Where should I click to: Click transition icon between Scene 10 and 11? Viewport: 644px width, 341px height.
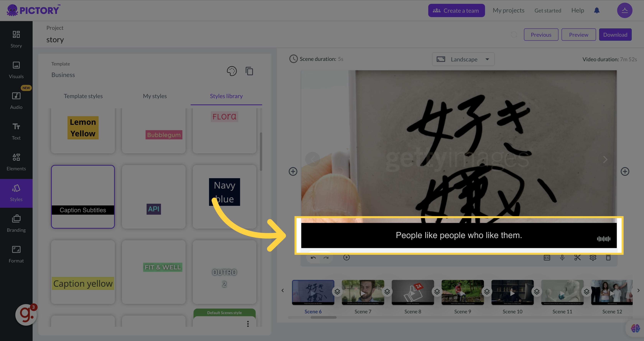pyautogui.click(x=537, y=292)
